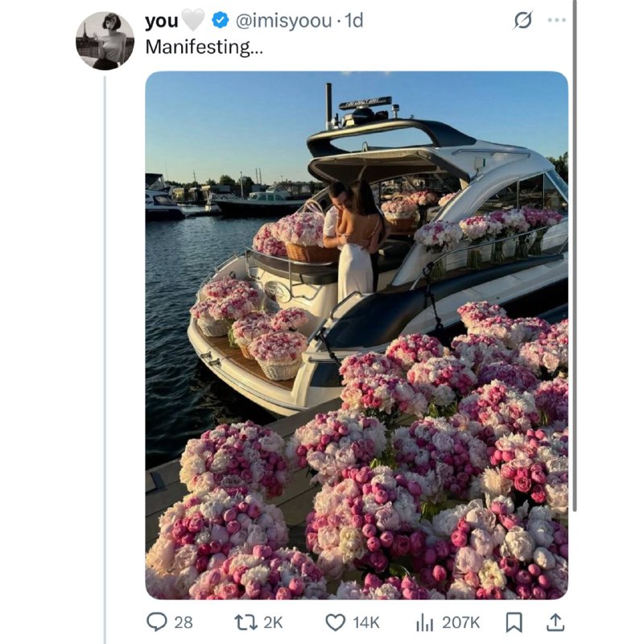The width and height of the screenshot is (644, 644).
Task: Open the @imisyoou handle link
Action: point(283,22)
